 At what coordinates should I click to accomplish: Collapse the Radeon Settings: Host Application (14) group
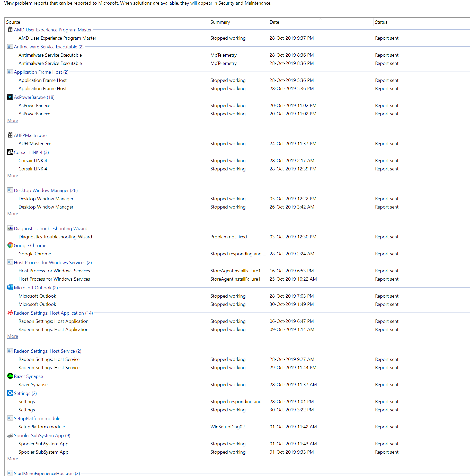pos(54,313)
